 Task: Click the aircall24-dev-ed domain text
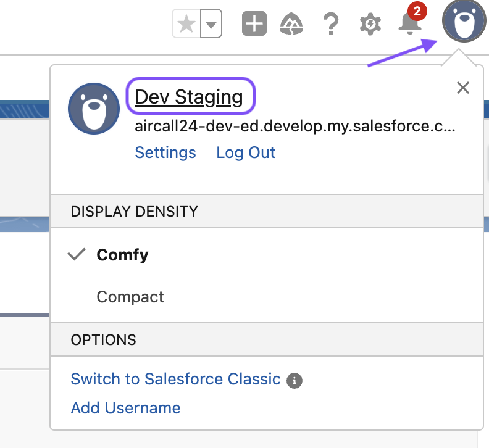(x=295, y=127)
